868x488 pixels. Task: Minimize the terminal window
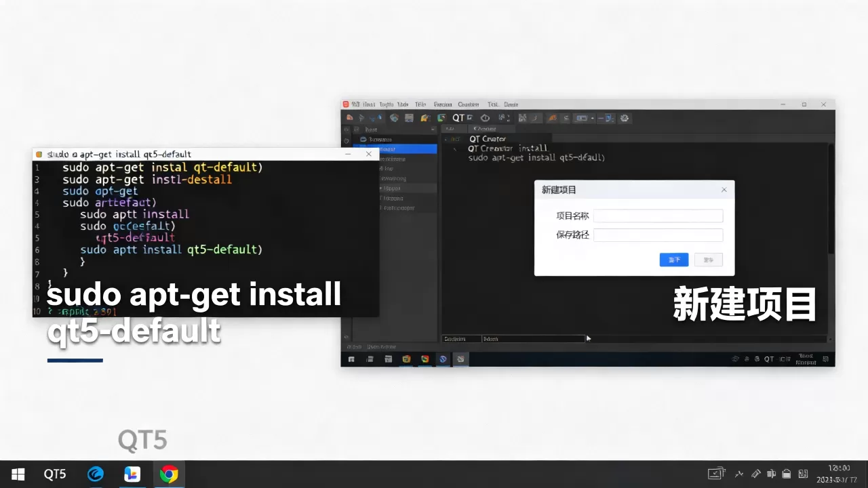[348, 154]
